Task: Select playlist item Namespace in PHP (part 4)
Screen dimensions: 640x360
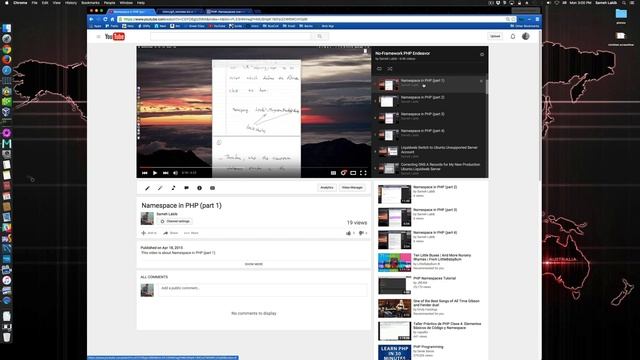Action: (429, 134)
